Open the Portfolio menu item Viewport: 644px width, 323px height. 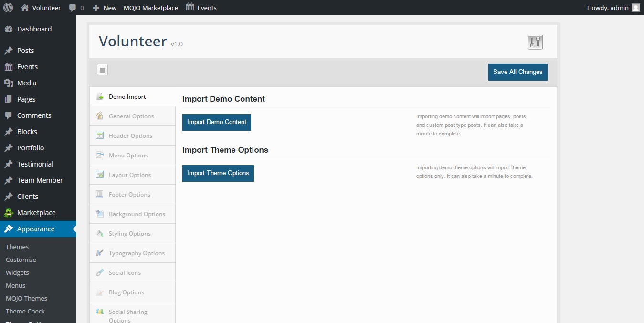(38, 148)
